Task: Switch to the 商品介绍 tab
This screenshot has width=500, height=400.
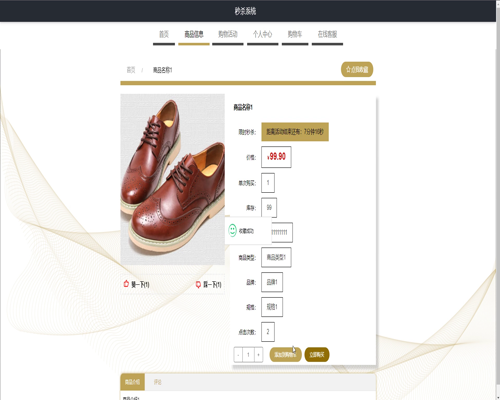Action: click(132, 382)
